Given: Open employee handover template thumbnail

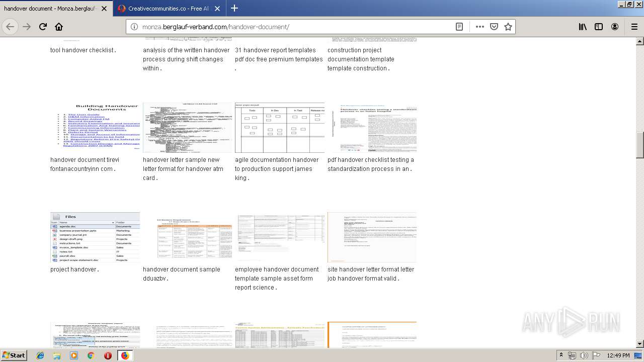Looking at the screenshot, I should click(280, 237).
